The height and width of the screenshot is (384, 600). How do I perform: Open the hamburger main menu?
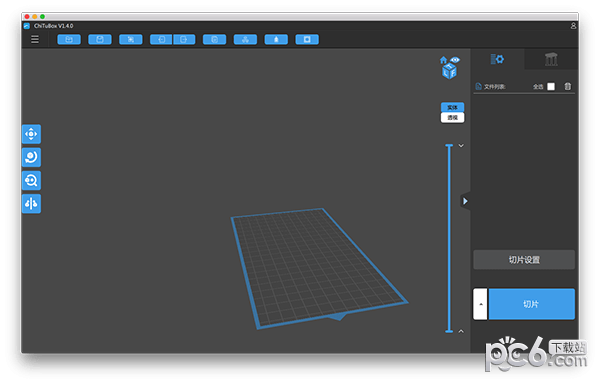coord(35,39)
